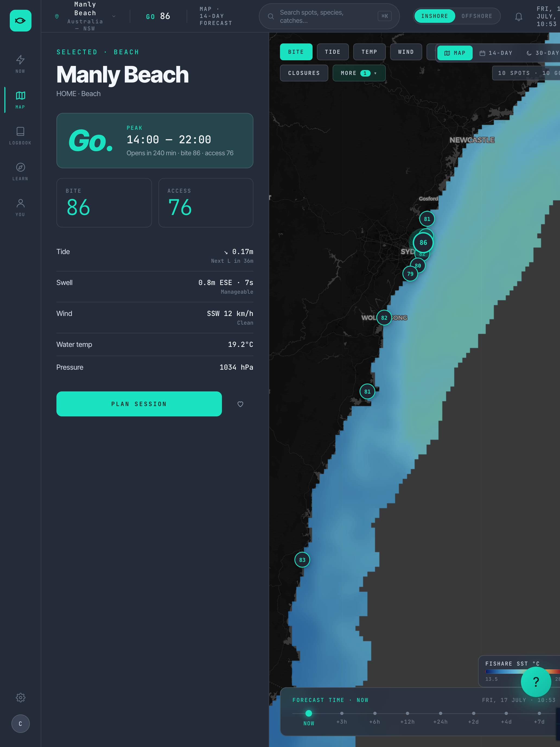Screen dimensions: 560x747
Task: Click the Go peak window card
Action: click(x=155, y=141)
